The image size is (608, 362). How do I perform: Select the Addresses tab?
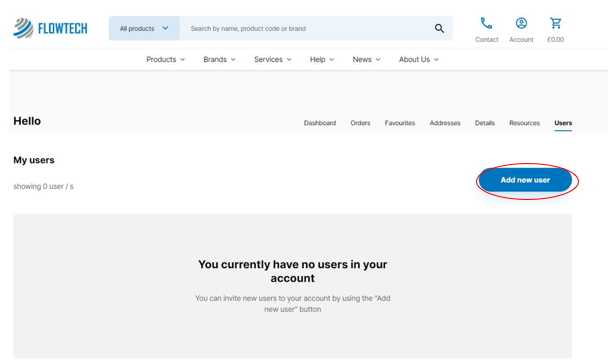[445, 123]
